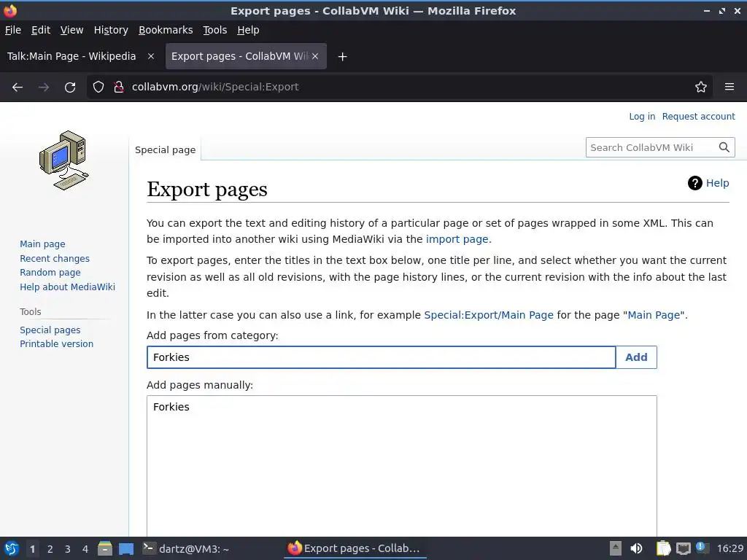The height and width of the screenshot is (560, 747).
Task: Click the 16:29 clock
Action: 729,548
